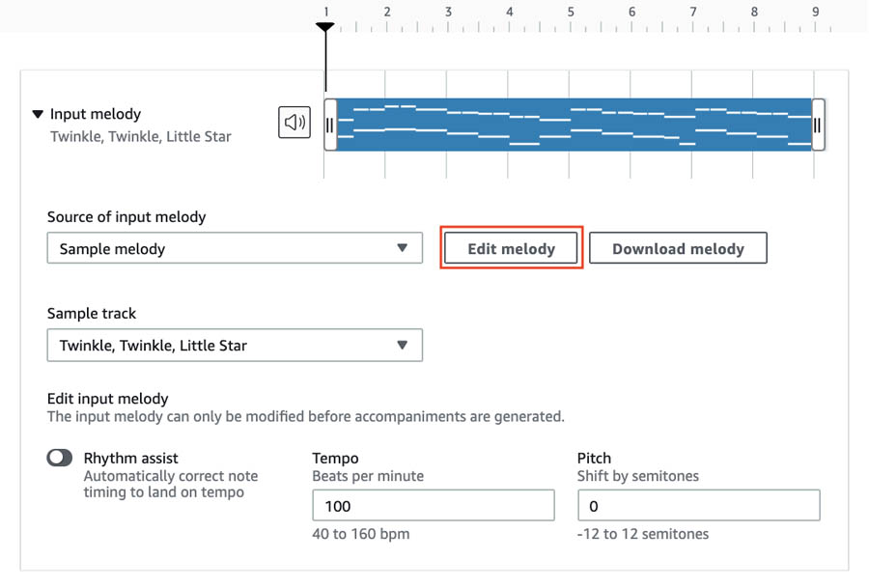Click the right trim handle of melody clip
Screen dimensions: 869x588
point(818,125)
